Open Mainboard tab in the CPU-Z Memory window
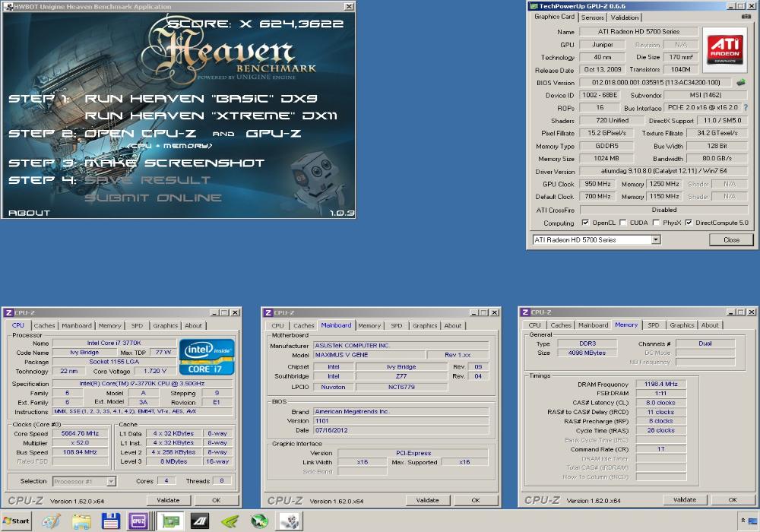 [593, 325]
